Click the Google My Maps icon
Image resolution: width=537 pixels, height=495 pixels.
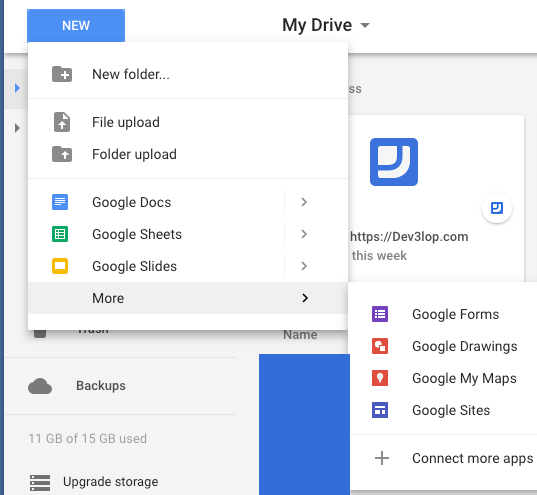point(380,378)
